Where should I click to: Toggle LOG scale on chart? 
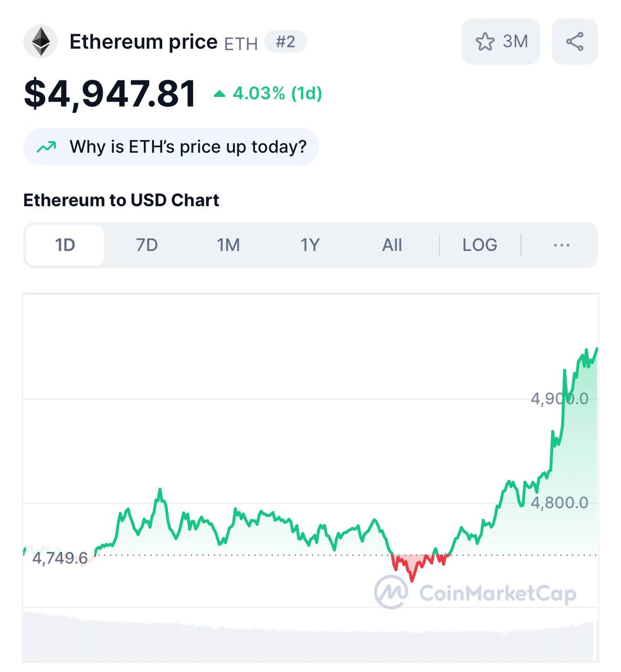pos(479,245)
